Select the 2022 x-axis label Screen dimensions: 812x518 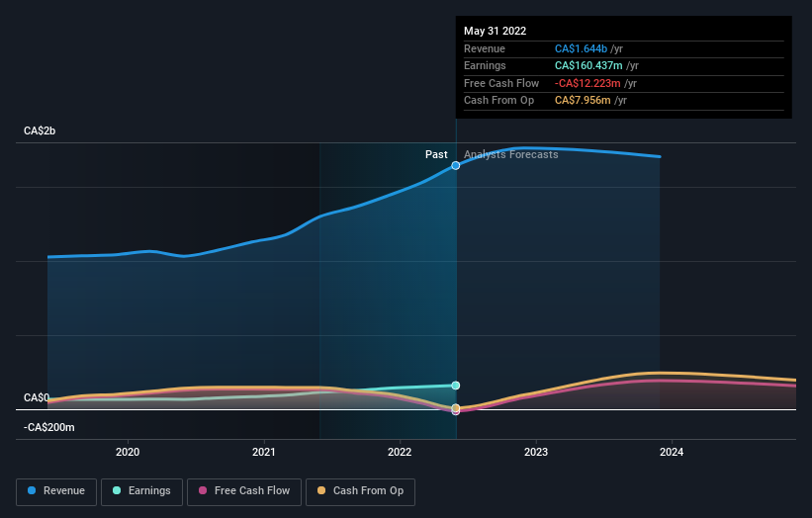point(400,453)
